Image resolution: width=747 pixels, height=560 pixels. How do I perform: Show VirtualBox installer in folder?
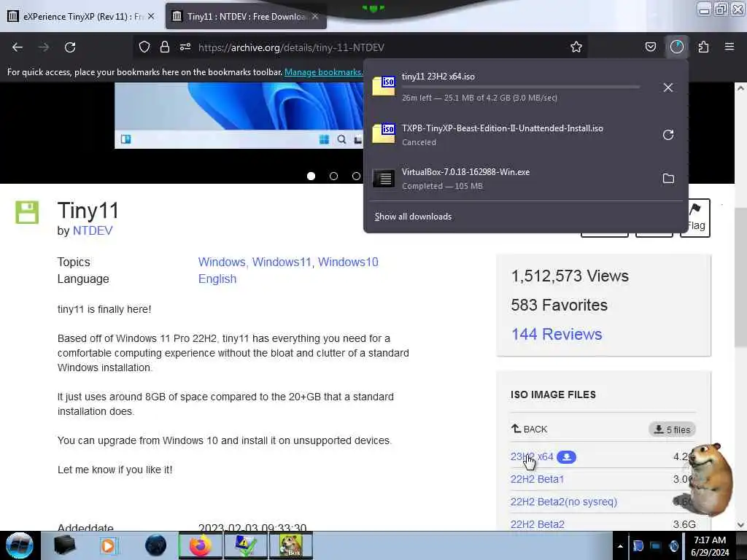point(668,179)
